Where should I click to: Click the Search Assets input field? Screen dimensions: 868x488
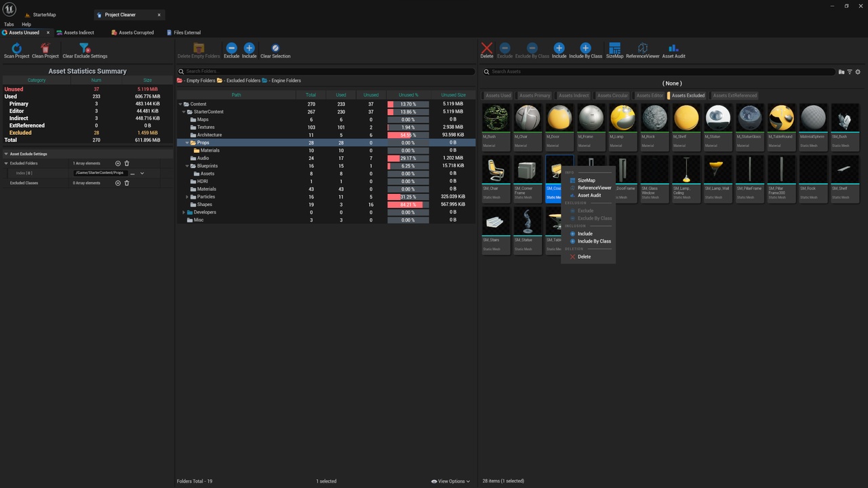tap(658, 71)
